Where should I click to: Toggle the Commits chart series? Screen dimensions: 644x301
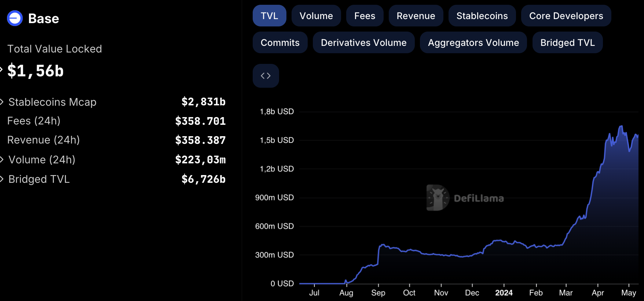point(280,43)
